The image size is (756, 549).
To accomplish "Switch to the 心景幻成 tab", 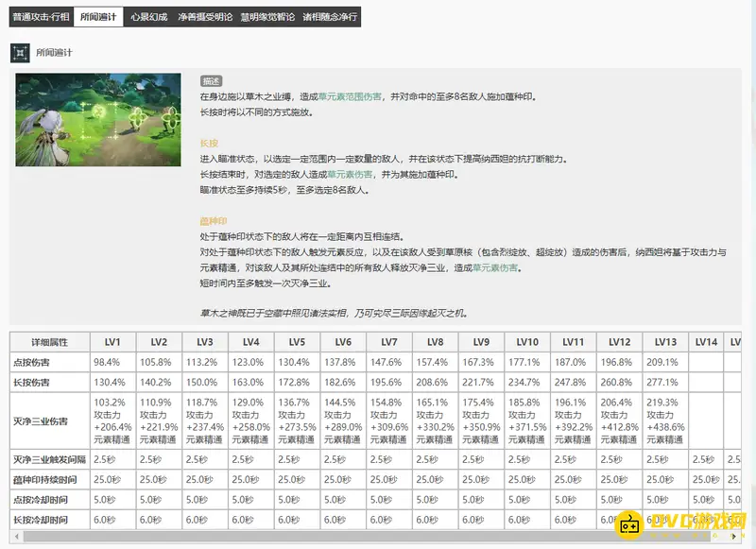I will (150, 17).
